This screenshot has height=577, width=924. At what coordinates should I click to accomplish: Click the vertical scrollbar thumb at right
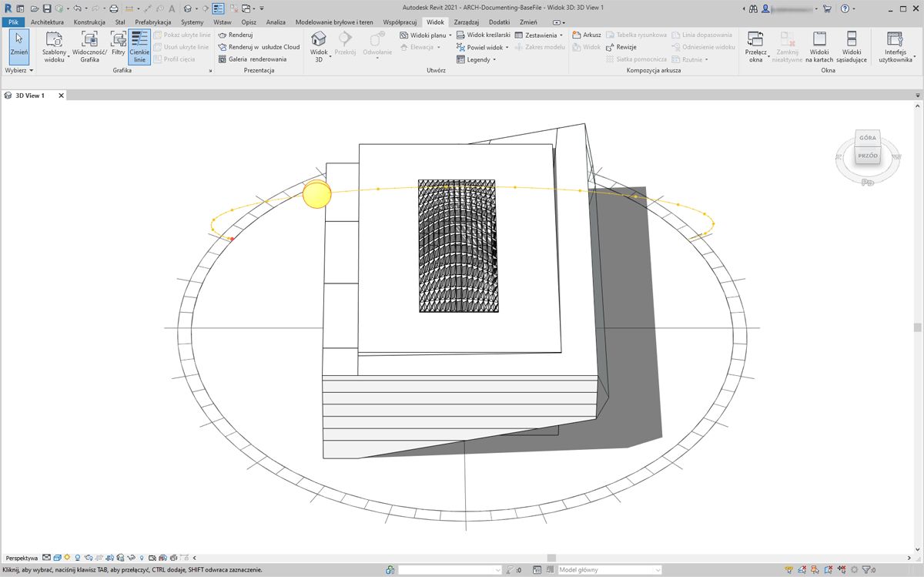(x=917, y=327)
